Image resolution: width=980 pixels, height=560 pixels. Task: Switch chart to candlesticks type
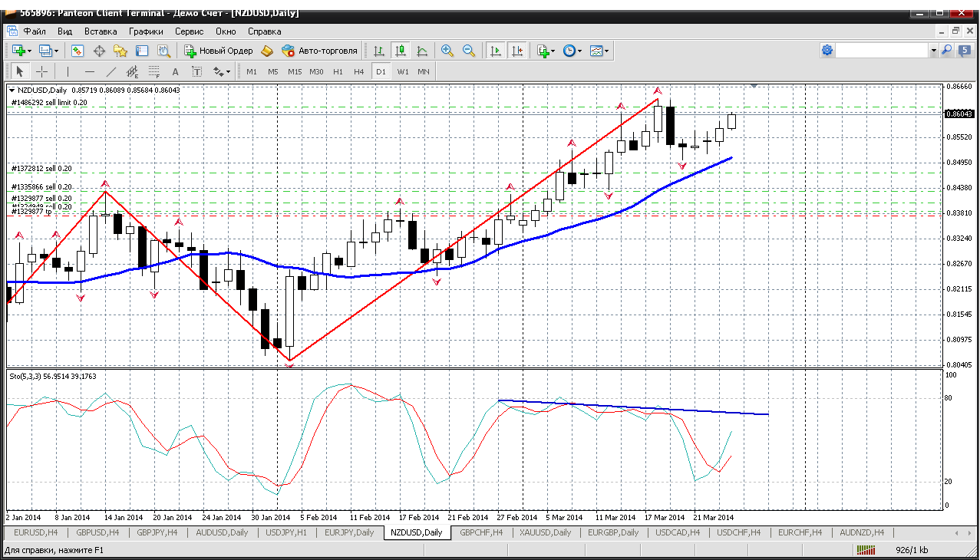point(400,51)
